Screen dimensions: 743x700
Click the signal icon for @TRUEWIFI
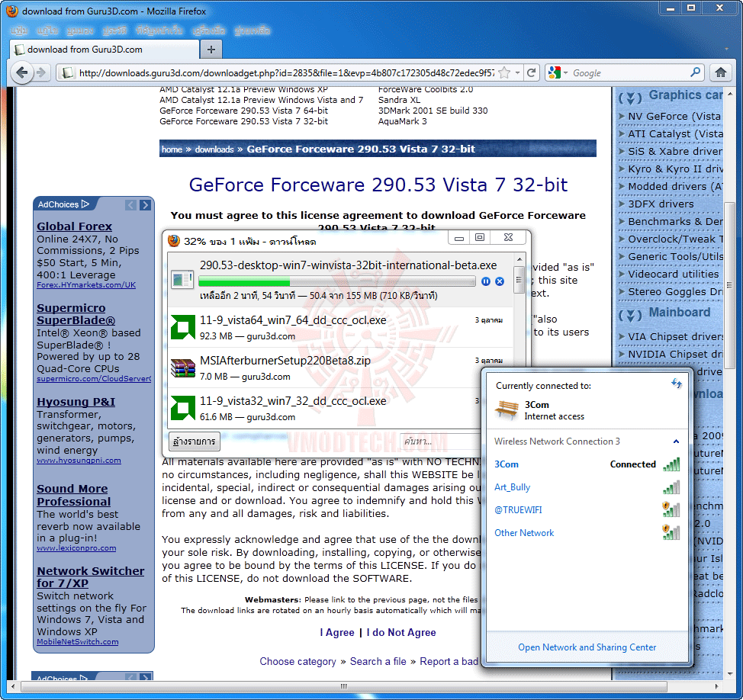coord(671,509)
